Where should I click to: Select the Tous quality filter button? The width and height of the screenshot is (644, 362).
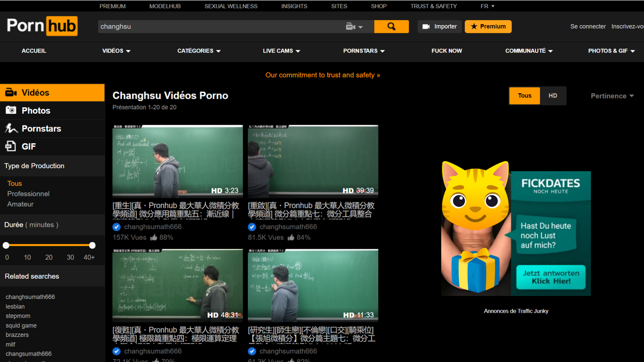coord(524,96)
